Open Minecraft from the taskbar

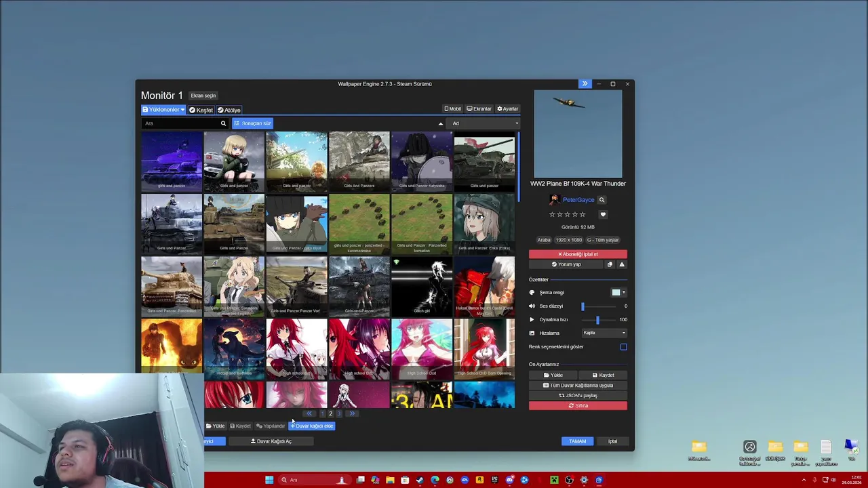tap(554, 480)
